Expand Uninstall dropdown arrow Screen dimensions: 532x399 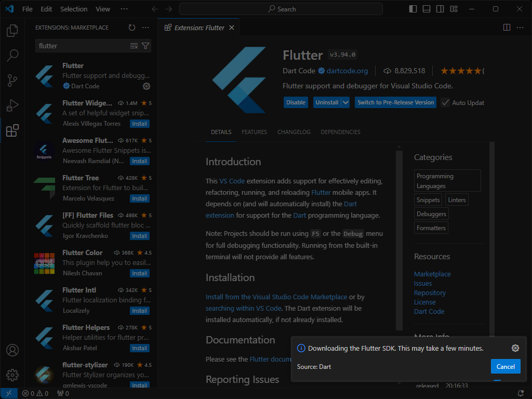(x=345, y=102)
